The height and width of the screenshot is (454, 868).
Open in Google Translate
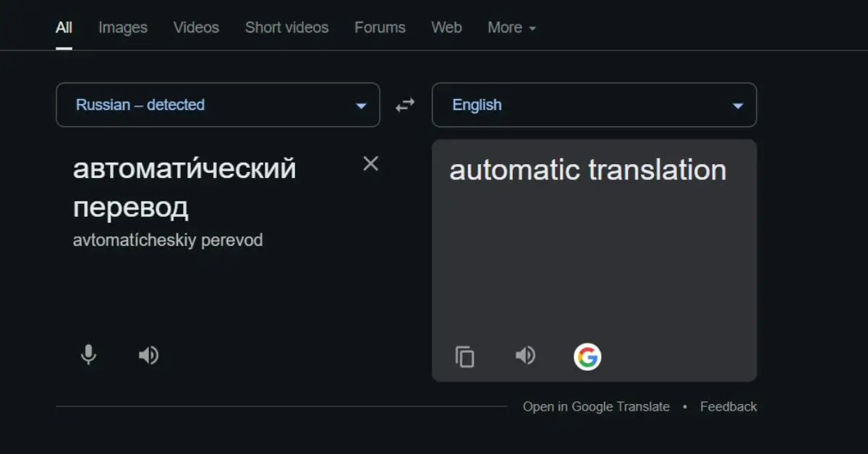(x=596, y=406)
